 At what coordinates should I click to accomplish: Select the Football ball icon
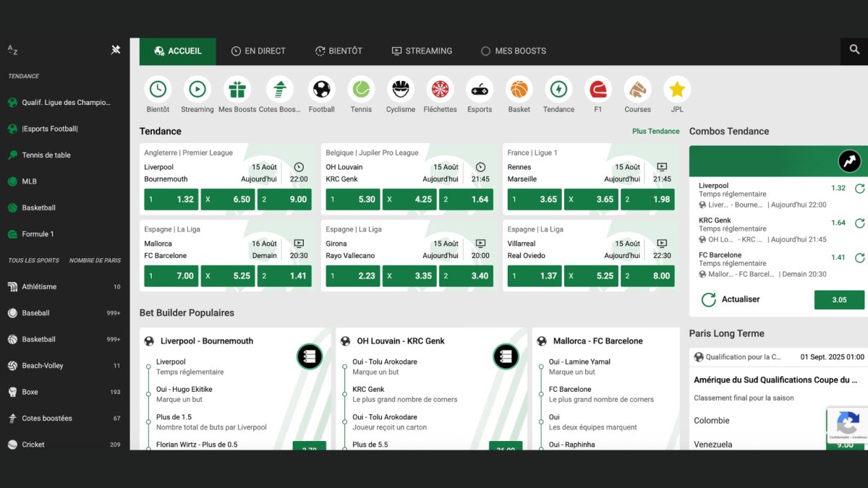tap(321, 89)
